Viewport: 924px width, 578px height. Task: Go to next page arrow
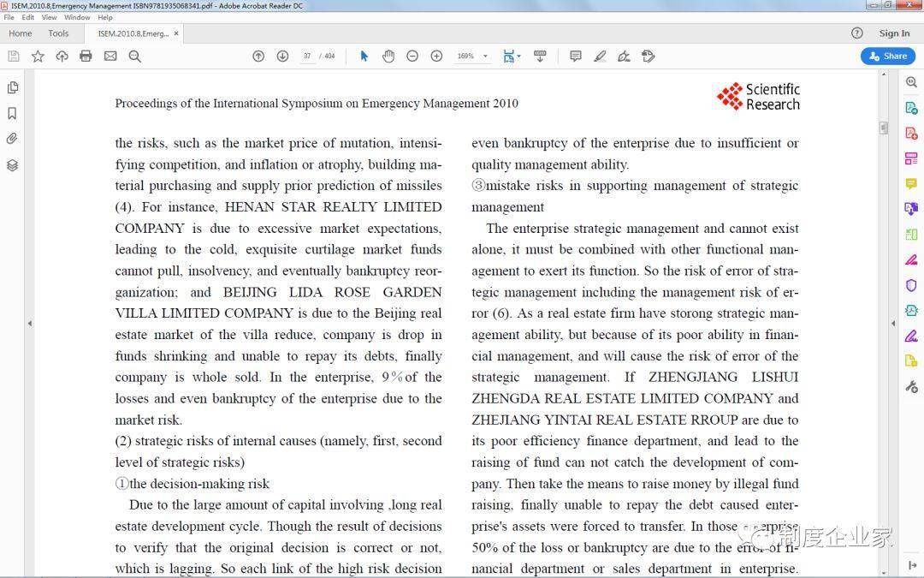pos(283,56)
